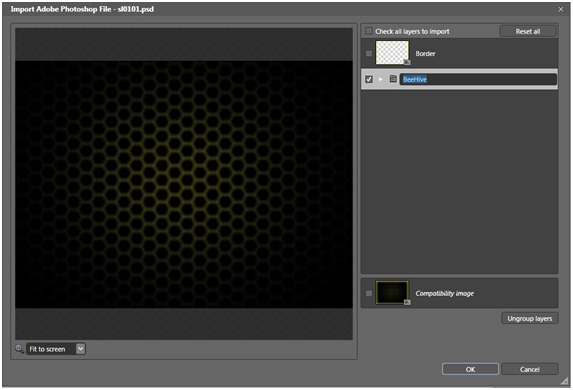Select the Border layer row label
Screen dimensions: 573x390
coord(425,53)
